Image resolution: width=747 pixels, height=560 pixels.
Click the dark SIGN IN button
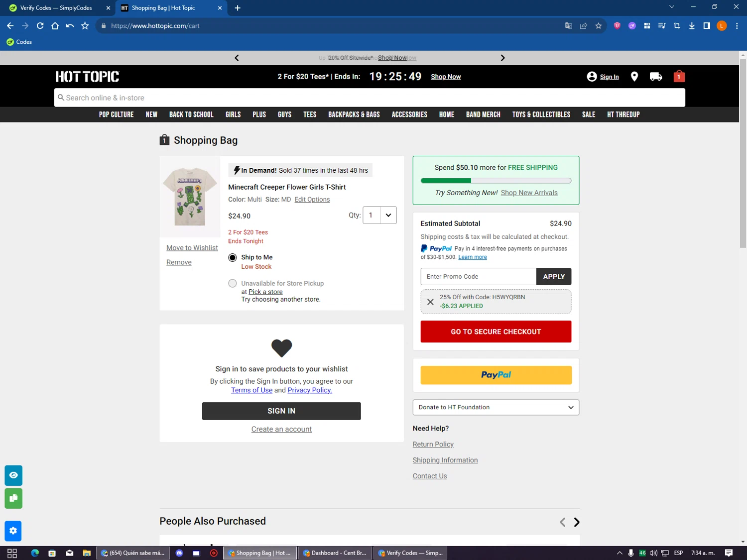281,411
